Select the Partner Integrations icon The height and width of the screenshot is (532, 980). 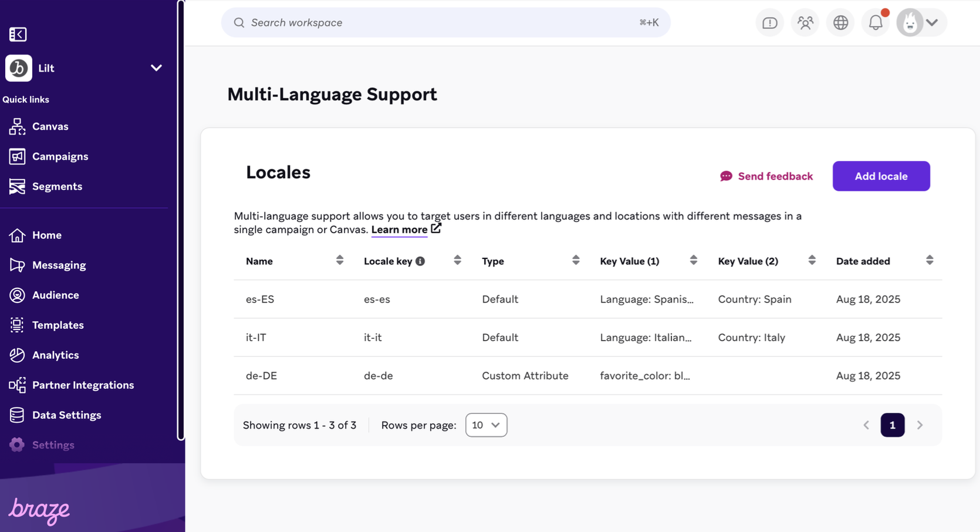point(18,385)
